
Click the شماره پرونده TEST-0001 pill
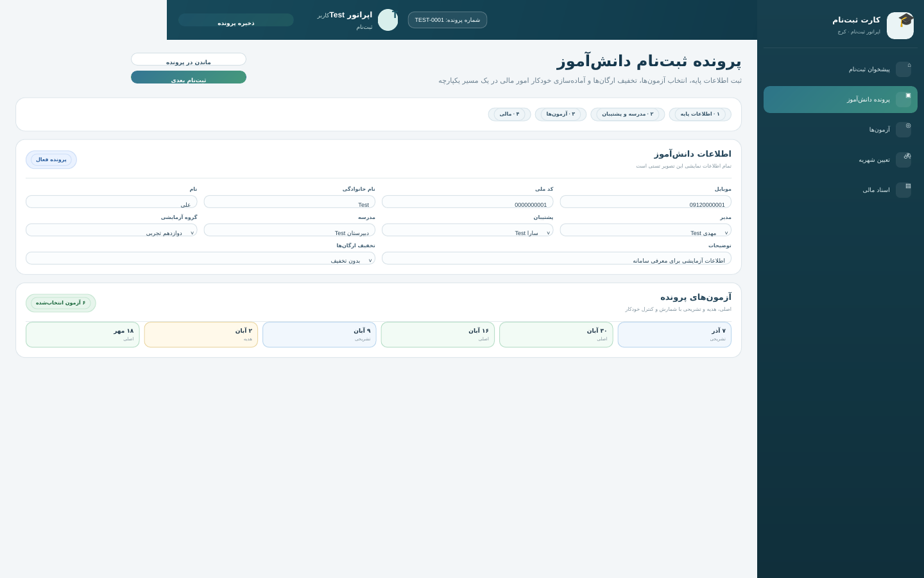(447, 20)
